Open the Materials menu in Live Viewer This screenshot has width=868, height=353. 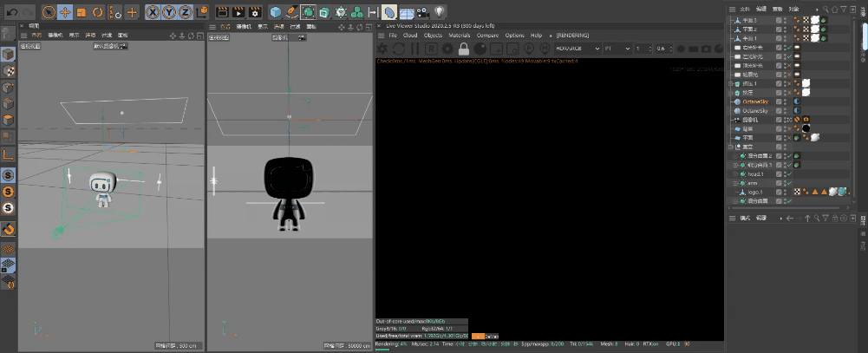[459, 36]
